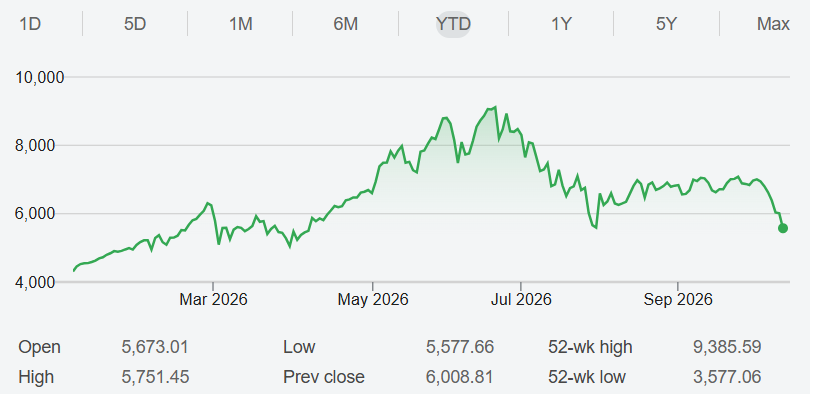Screen dimensions: 829x394
Task: Click the Prev close value 6,008.81
Action: coord(459,377)
